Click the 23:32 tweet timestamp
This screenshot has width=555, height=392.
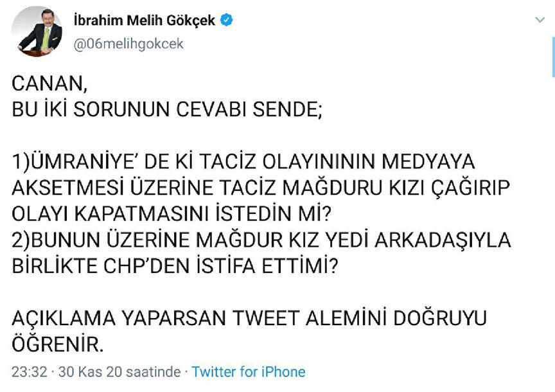click(29, 371)
